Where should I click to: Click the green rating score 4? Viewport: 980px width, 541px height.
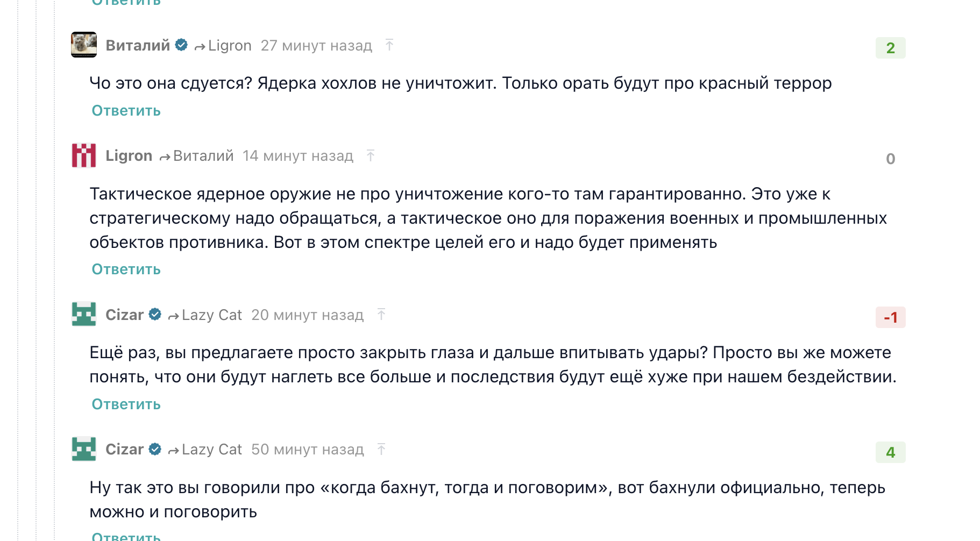890,452
